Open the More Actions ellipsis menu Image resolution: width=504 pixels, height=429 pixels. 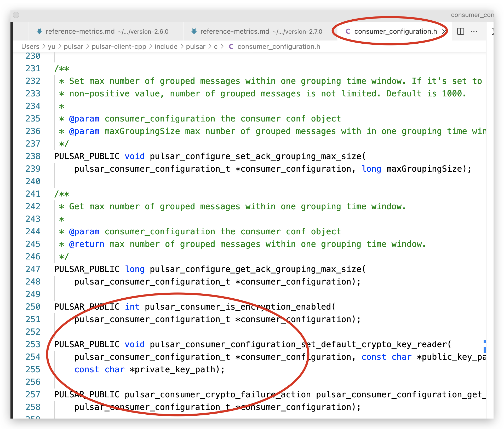[474, 32]
